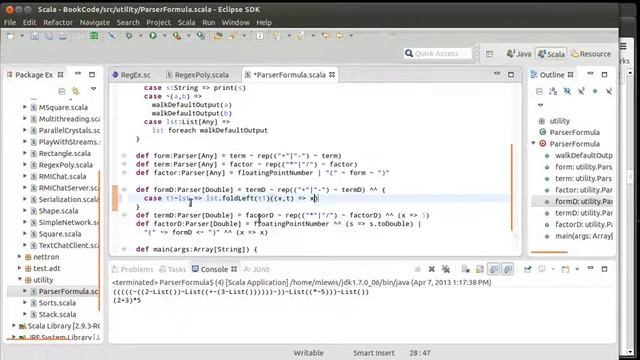This screenshot has height=360, width=640.
Task: Click the green build grid toolbar icon
Action: [94, 36]
